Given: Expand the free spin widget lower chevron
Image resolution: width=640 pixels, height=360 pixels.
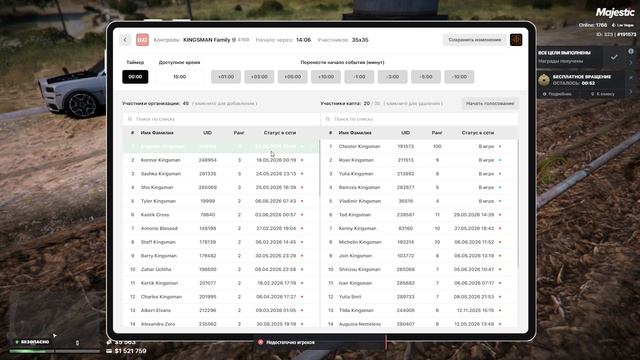Looking at the screenshot, I should pyautogui.click(x=631, y=92).
